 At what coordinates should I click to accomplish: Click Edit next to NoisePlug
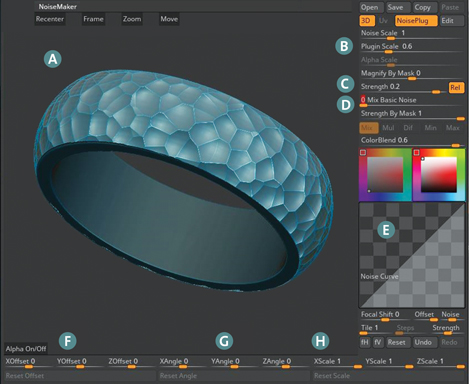pos(451,21)
